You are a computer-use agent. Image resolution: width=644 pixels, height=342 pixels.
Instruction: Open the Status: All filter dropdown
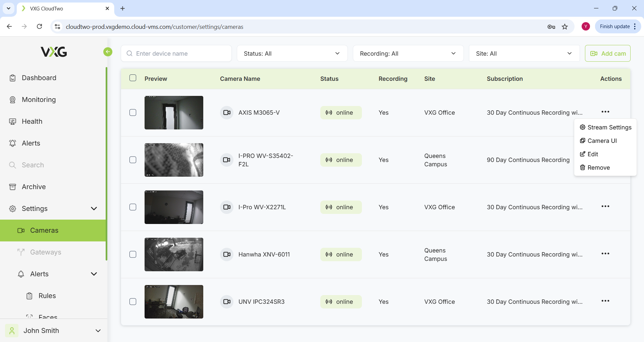[x=292, y=54]
